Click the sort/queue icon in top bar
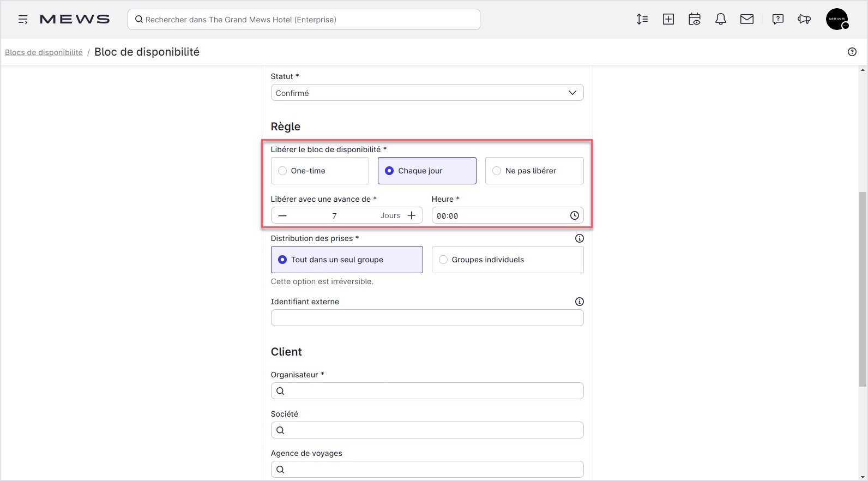The image size is (868, 481). [642, 20]
